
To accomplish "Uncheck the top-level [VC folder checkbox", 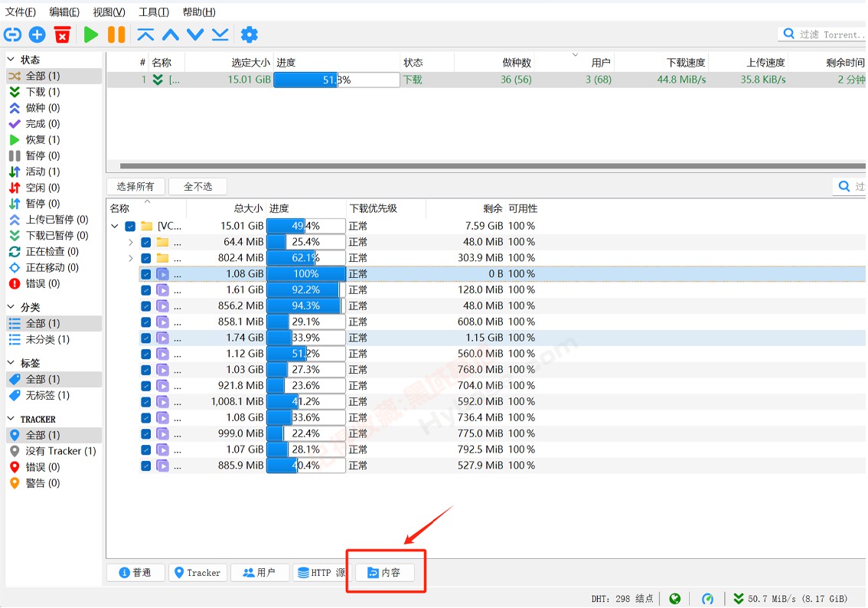I will (129, 226).
